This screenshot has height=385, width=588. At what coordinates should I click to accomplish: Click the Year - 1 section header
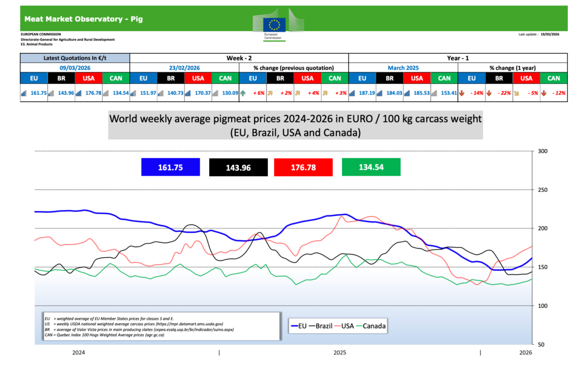[458, 58]
